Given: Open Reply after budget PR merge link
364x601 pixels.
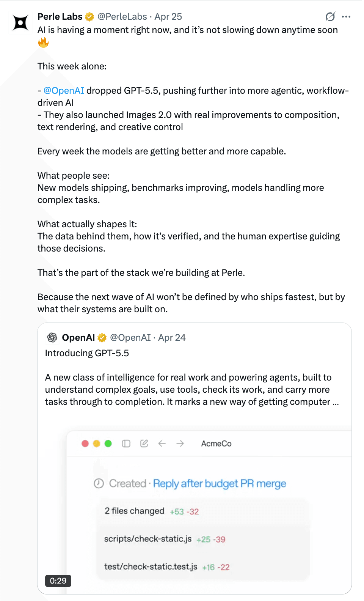Looking at the screenshot, I should pos(220,484).
